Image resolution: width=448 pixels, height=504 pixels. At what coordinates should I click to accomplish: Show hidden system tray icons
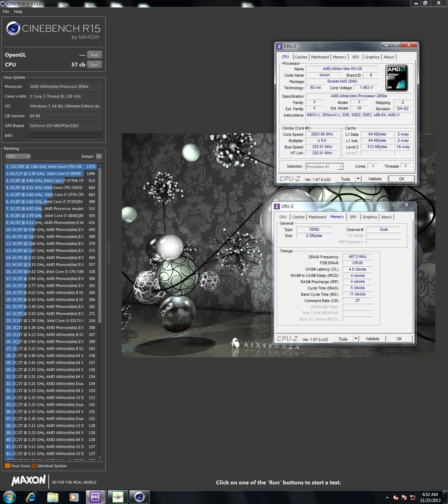pyautogui.click(x=387, y=497)
